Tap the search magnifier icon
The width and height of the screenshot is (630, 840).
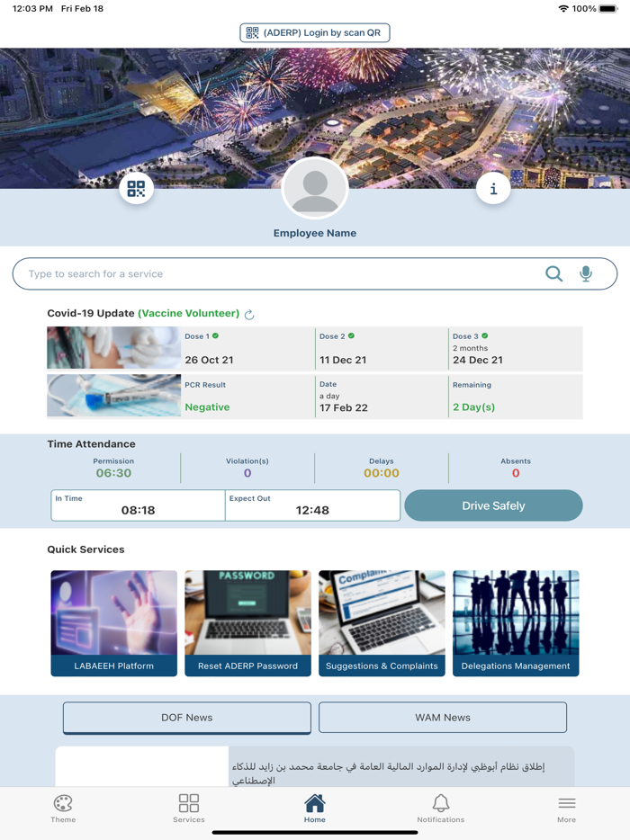[553, 273]
